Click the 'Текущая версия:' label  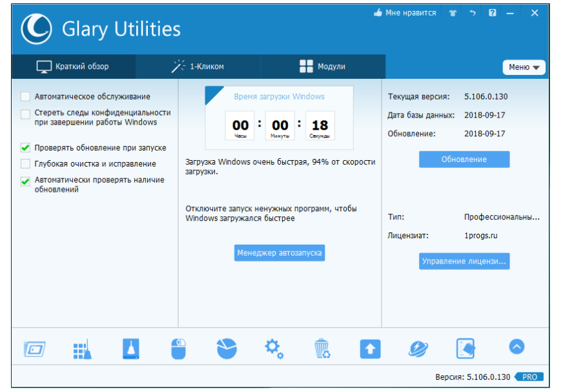418,97
